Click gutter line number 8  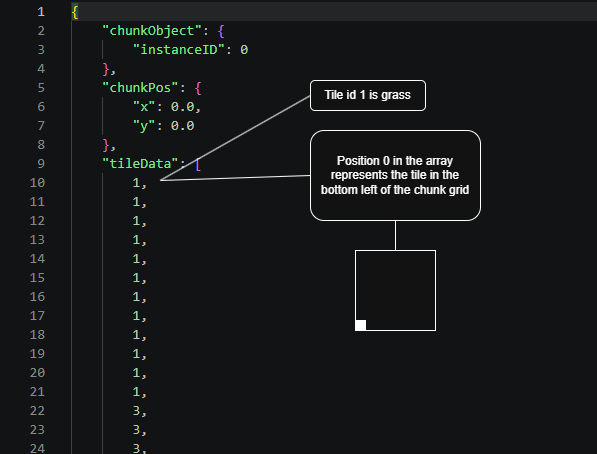pos(41,145)
